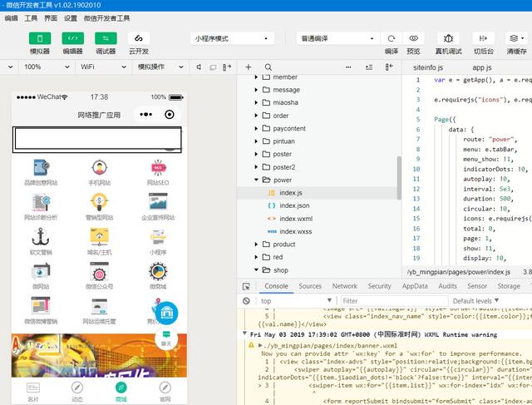
Task: Open the 工具 menu
Action: (x=31, y=17)
